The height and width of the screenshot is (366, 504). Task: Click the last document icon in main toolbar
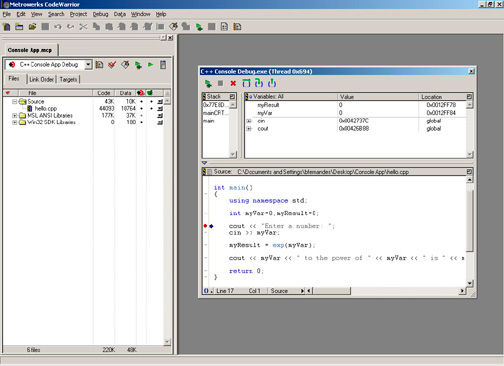pos(237,27)
